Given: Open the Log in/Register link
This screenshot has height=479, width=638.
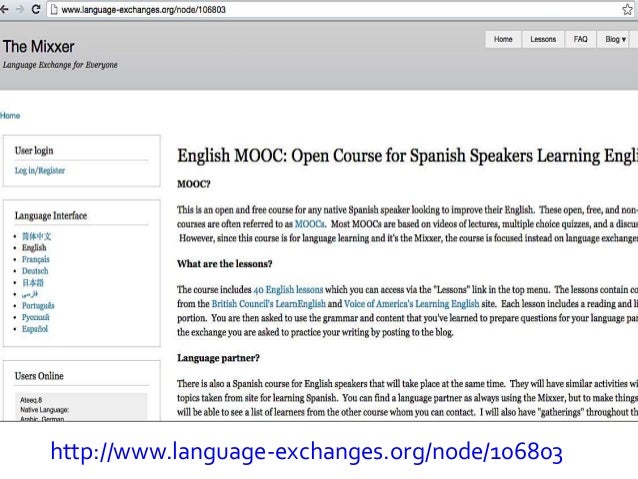Looking at the screenshot, I should 40,171.
